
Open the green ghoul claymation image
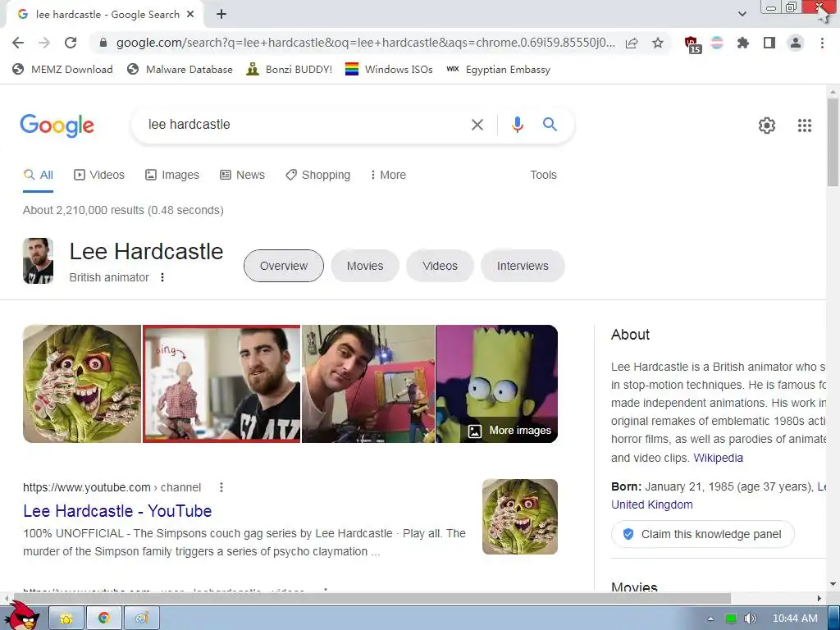pyautogui.click(x=82, y=384)
